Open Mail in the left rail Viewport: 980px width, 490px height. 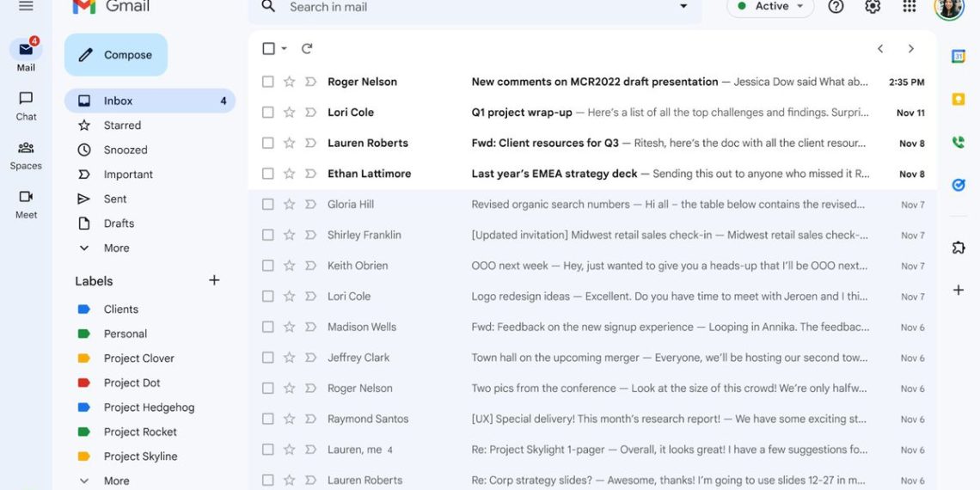point(26,55)
